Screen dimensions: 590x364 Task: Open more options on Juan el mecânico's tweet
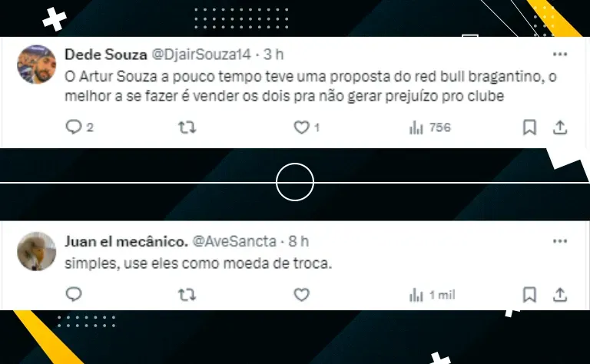tap(560, 241)
